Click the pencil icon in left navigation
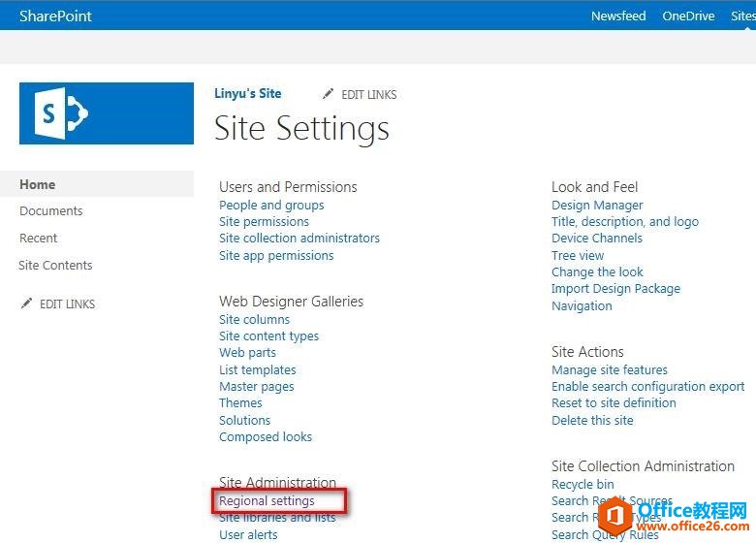Screen dimensions: 756x543 click(26, 303)
